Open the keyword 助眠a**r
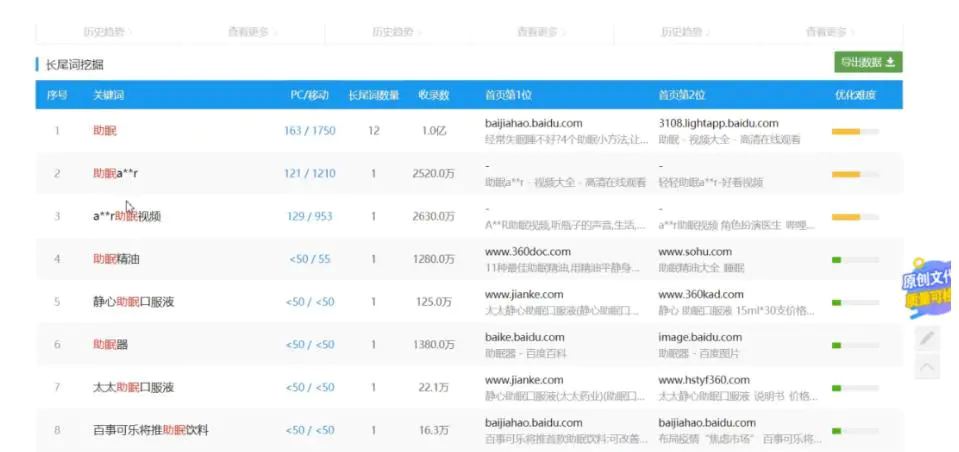The height and width of the screenshot is (452, 959). (115, 174)
